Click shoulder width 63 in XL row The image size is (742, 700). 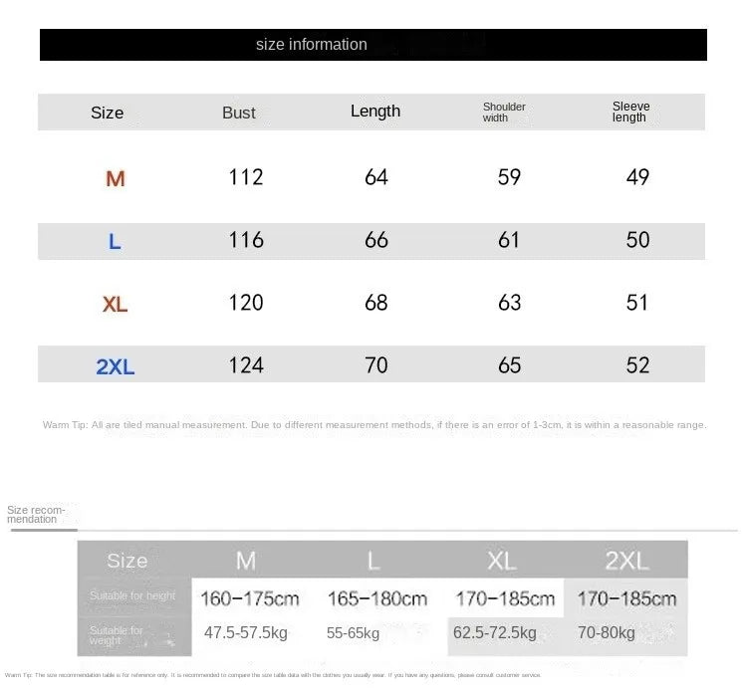pyautogui.click(x=509, y=303)
